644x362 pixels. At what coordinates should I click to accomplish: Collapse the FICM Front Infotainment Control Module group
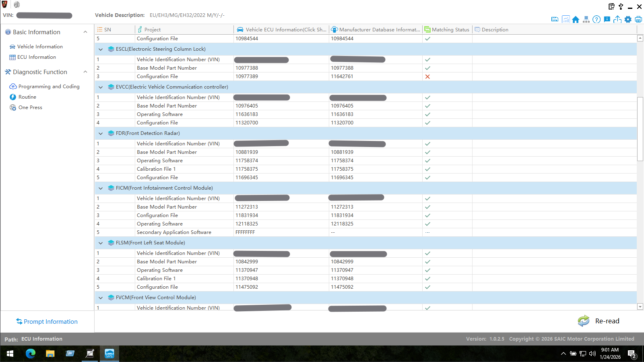(101, 188)
